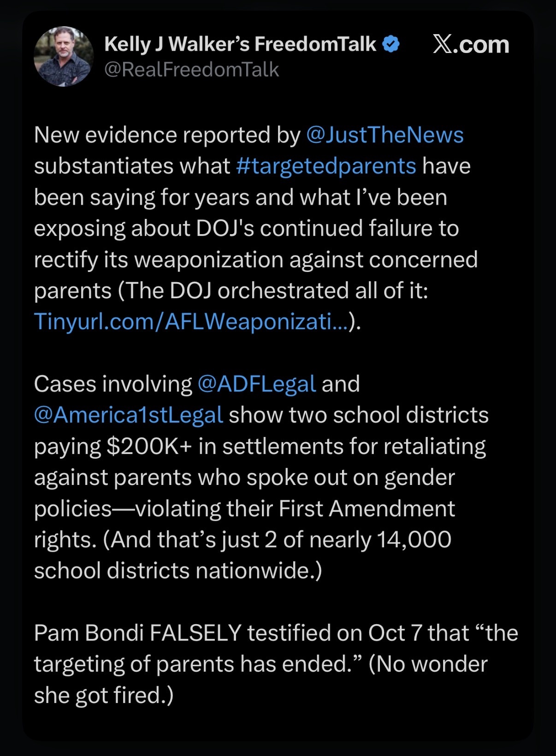This screenshot has height=756, width=556.
Task: Open the @JustTheNews mention
Action: tap(384, 135)
